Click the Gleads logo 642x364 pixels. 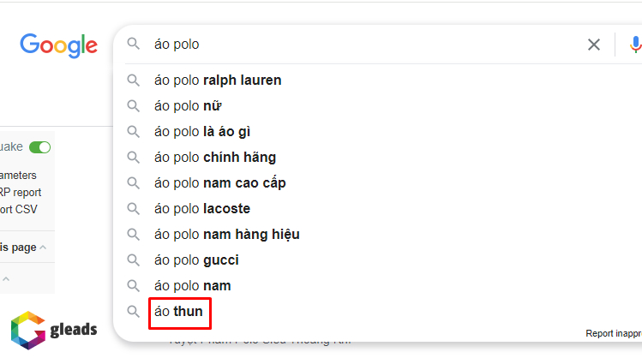[x=53, y=330]
